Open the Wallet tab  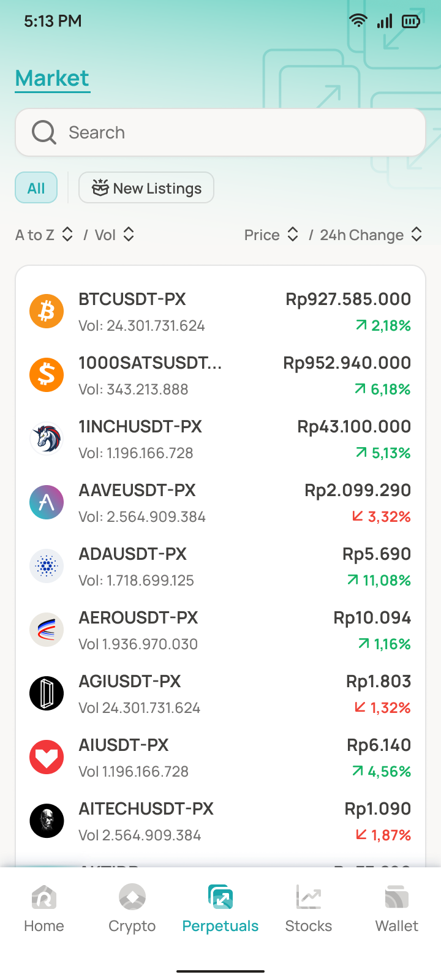(397, 909)
